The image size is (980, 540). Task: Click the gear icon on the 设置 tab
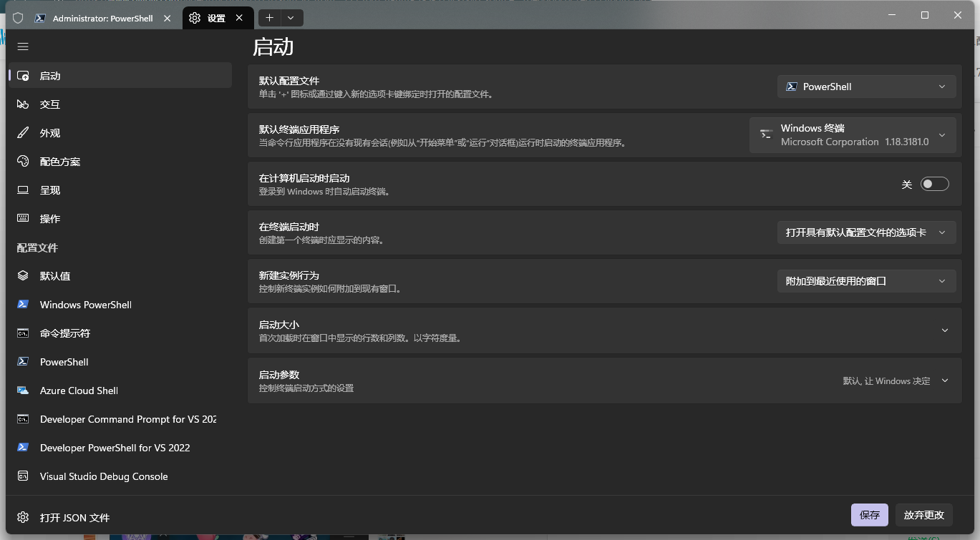point(195,19)
